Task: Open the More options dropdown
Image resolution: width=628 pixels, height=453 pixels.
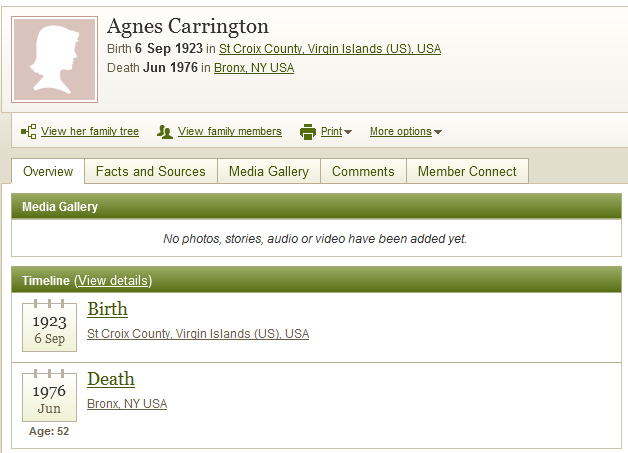Action: pyautogui.click(x=406, y=131)
